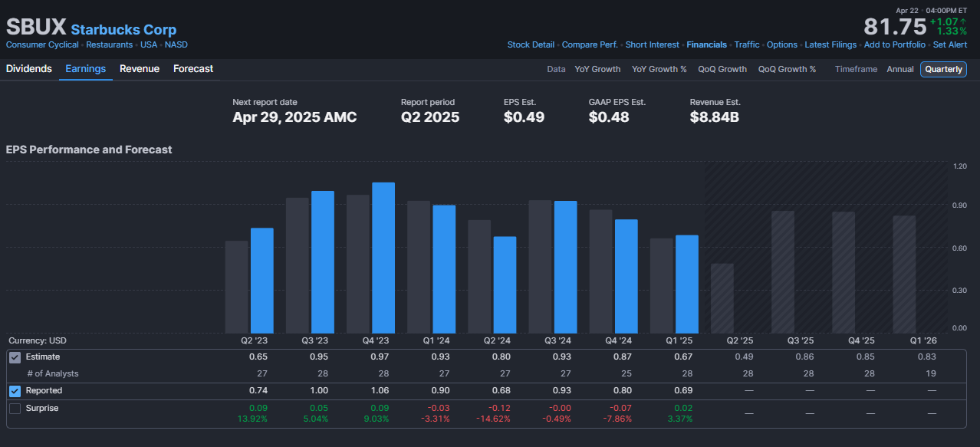980x447 pixels.
Task: View Short Interest page
Action: coord(652,44)
